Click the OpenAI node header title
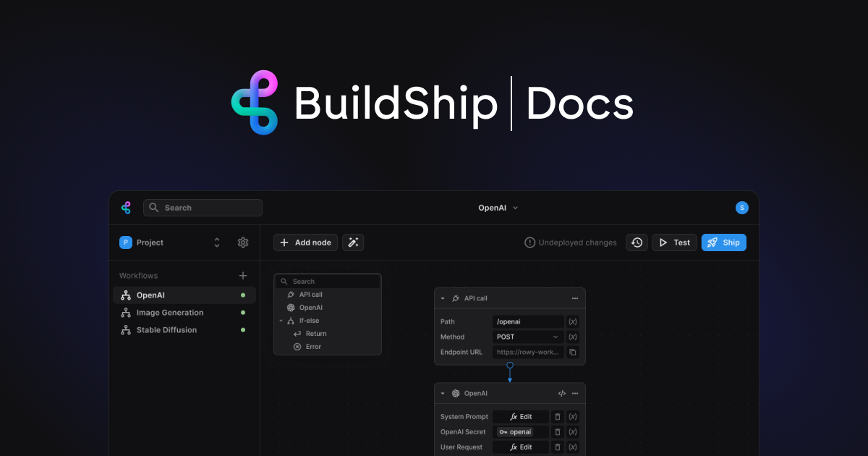Image resolution: width=868 pixels, height=456 pixels. [x=476, y=394]
